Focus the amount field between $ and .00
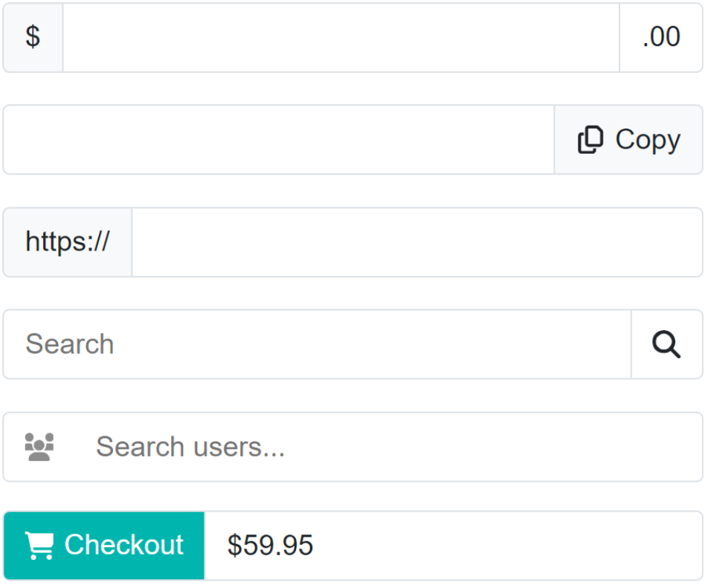705x588 pixels. [341, 37]
